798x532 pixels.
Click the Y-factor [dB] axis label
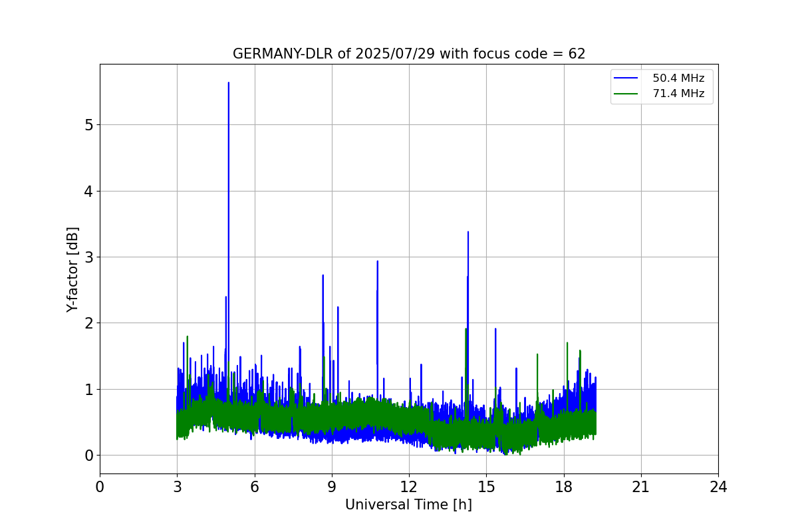tap(72, 269)
